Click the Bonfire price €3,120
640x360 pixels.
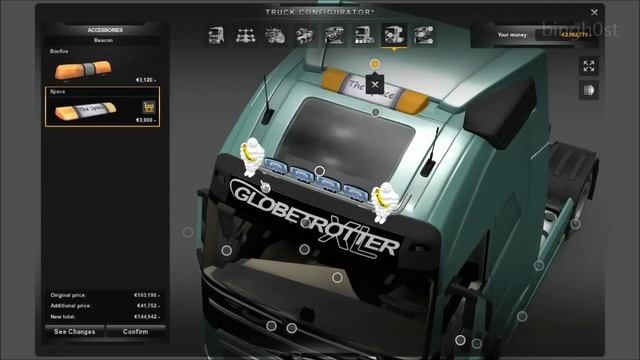(146, 80)
